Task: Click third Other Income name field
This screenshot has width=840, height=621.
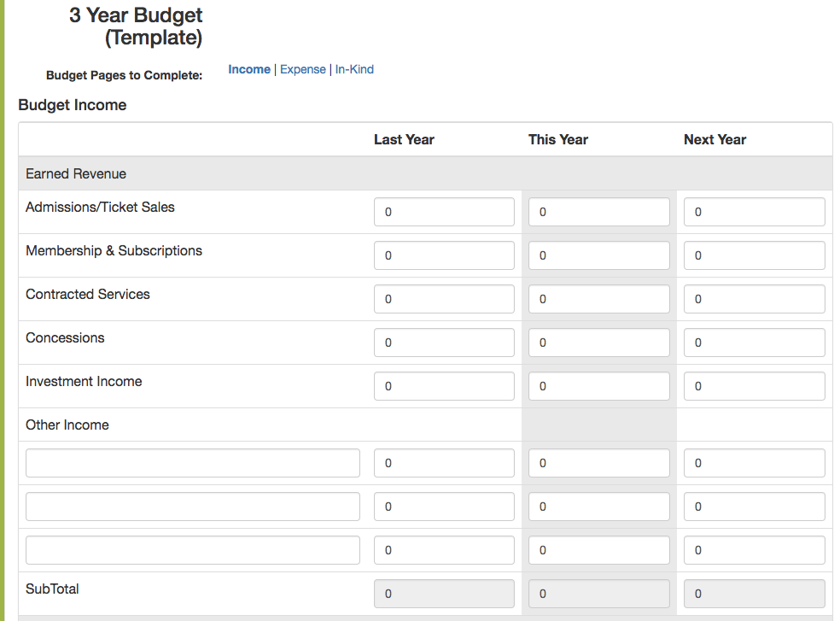Action: click(193, 550)
